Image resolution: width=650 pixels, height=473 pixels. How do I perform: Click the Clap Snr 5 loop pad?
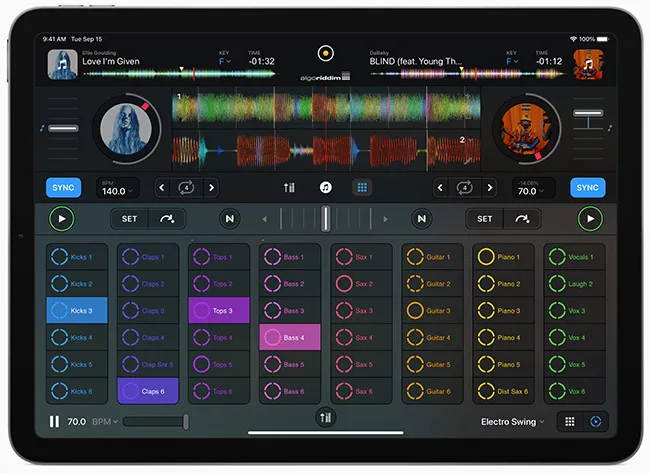point(148,364)
